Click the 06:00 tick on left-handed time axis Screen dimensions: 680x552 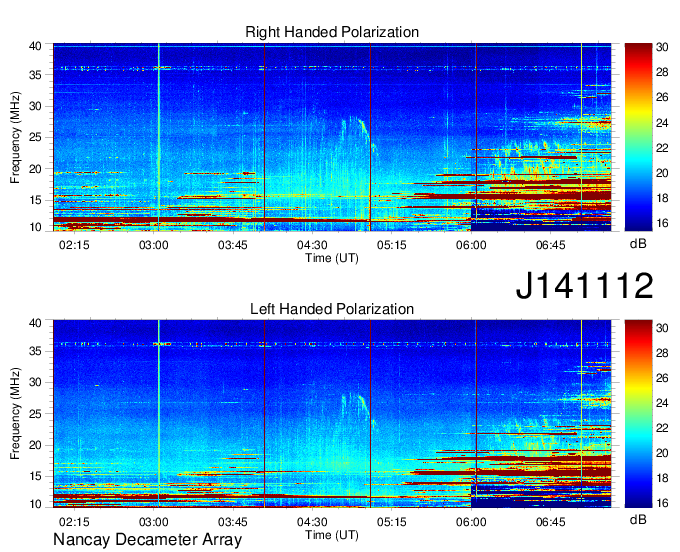click(471, 522)
